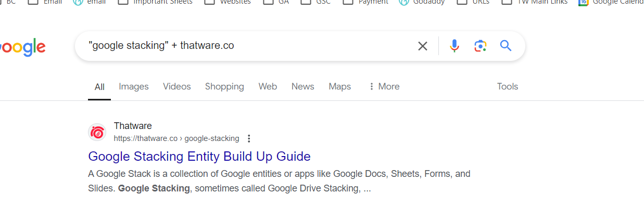Viewport: 644px width, 206px height.
Task: Switch to the Images tab
Action: 134,86
